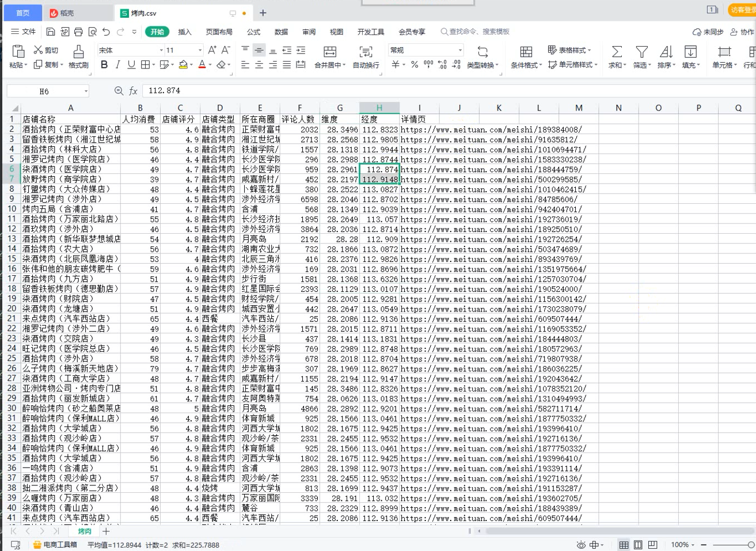Click the Paste icon

point(18,51)
